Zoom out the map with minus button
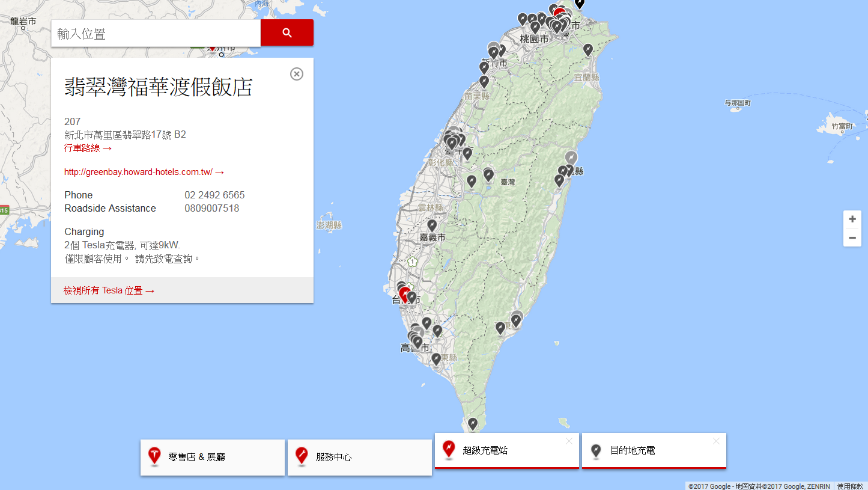This screenshot has height=490, width=868. [852, 238]
